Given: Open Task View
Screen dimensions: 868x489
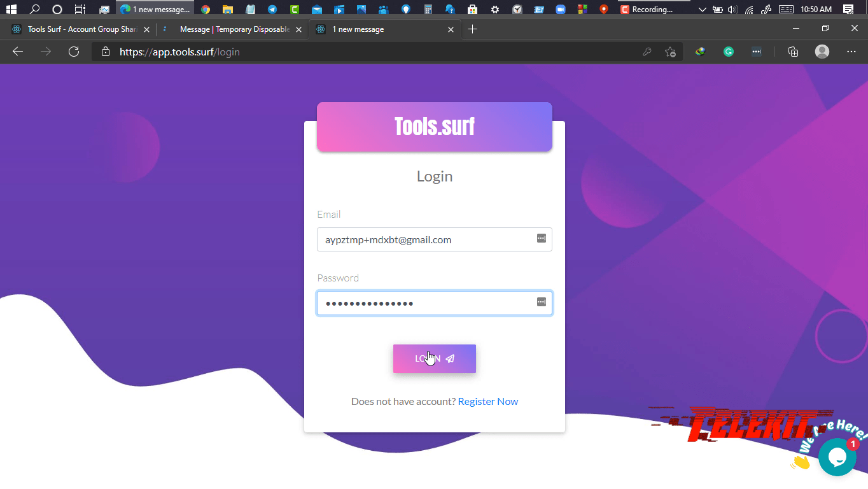Looking at the screenshot, I should click(80, 10).
